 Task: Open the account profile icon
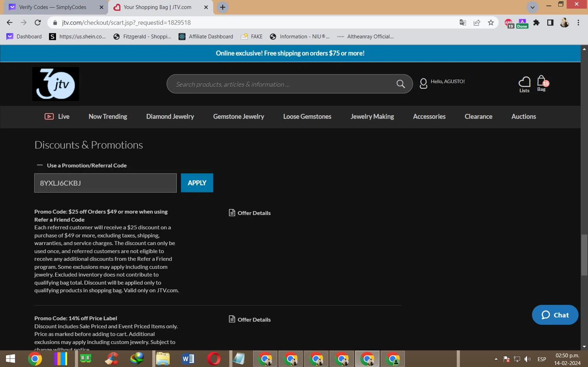click(x=423, y=83)
